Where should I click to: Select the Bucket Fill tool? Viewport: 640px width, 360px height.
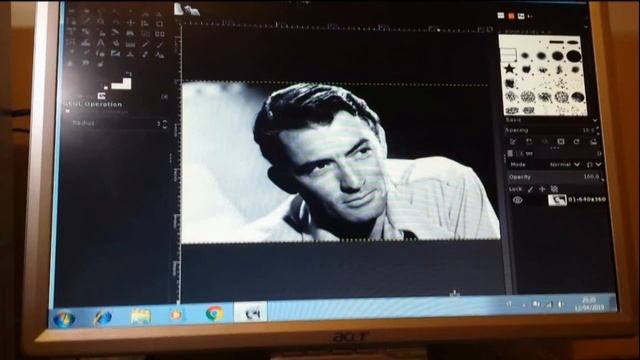point(116,42)
